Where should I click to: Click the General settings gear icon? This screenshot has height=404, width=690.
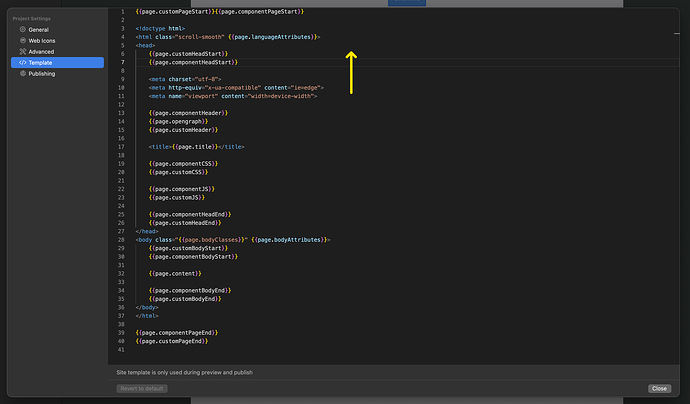20,30
